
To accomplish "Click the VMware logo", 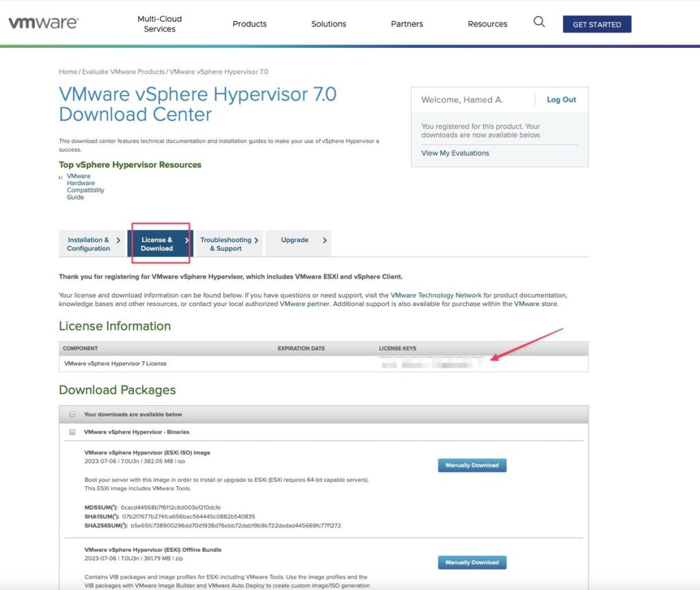I will pos(44,23).
